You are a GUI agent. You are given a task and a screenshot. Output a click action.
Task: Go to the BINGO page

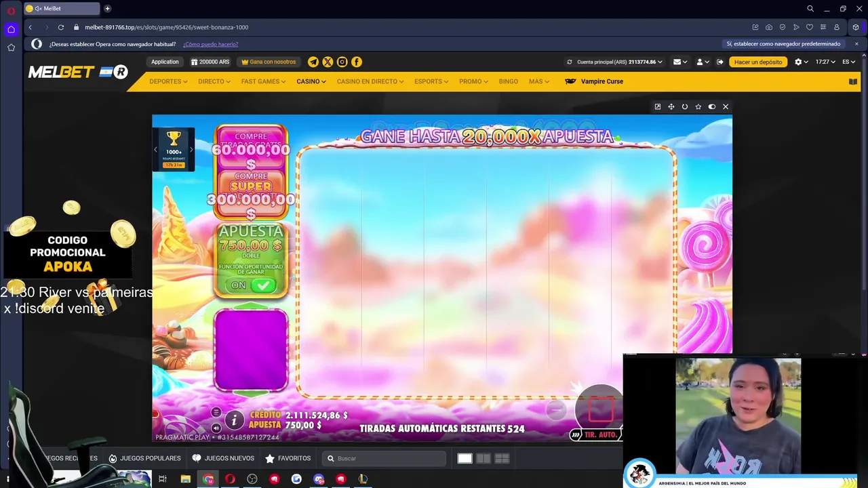pyautogui.click(x=508, y=81)
